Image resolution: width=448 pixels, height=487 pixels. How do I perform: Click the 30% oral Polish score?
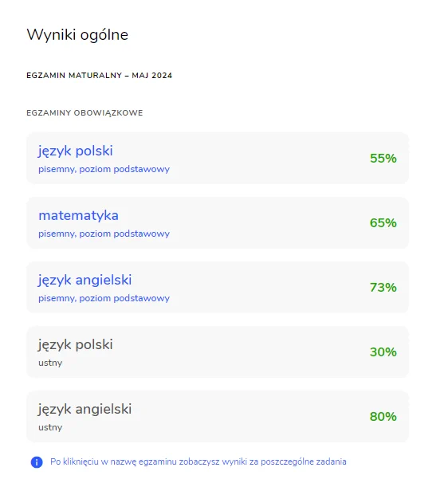[x=383, y=352]
